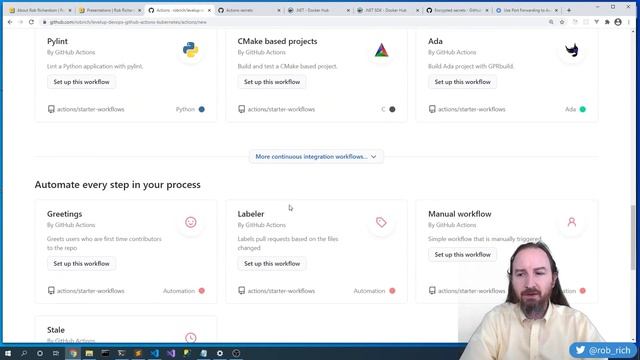Click the repo icon in the Pylint card
Screen dimensions: 640x360
click(51, 109)
